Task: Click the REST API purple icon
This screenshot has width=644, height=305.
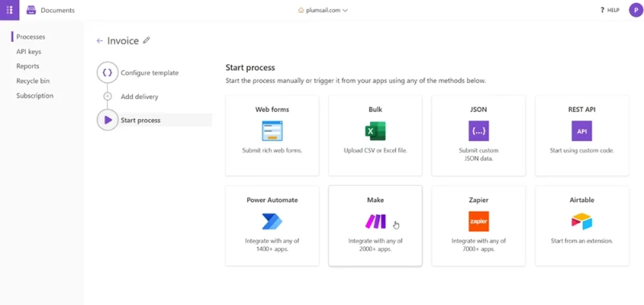Action: (582, 131)
